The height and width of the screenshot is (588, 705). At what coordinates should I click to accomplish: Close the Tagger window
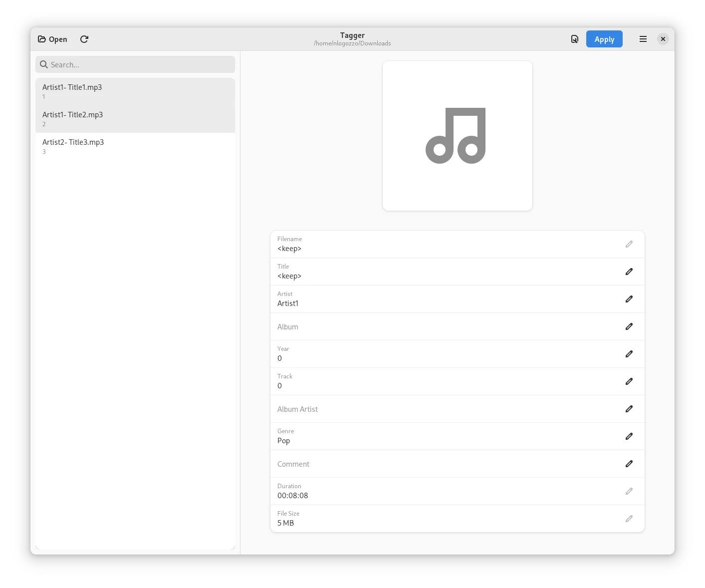tap(663, 39)
